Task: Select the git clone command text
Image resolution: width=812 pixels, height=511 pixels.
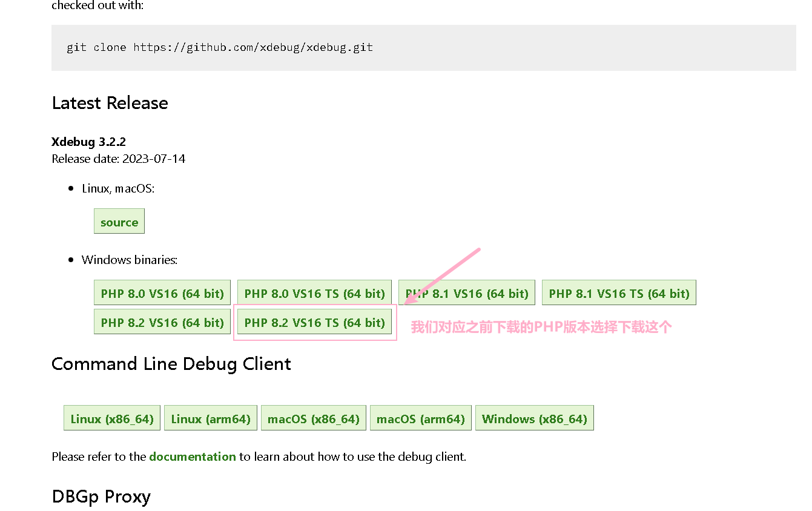Action: 219,47
